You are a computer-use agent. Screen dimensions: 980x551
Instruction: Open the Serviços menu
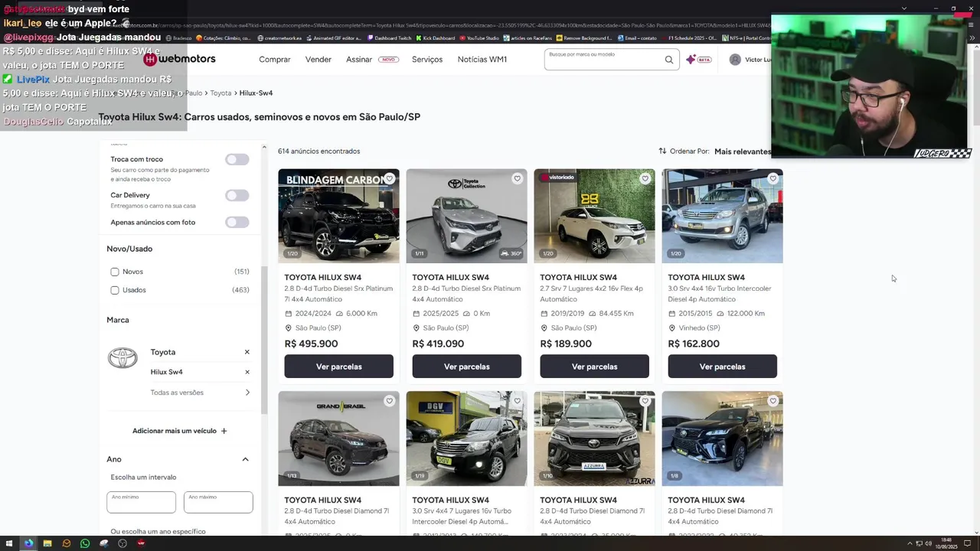pos(427,60)
